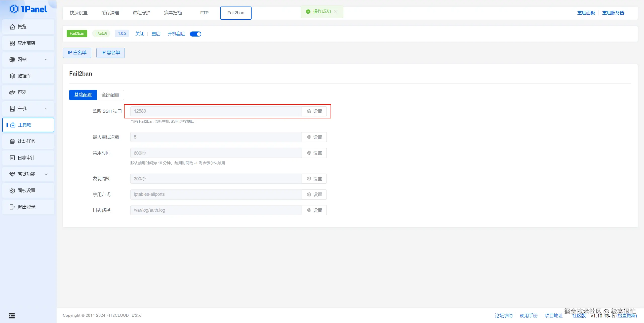644x323 pixels.
Task: Expand the 网站 submenu chevron
Action: [x=46, y=59]
